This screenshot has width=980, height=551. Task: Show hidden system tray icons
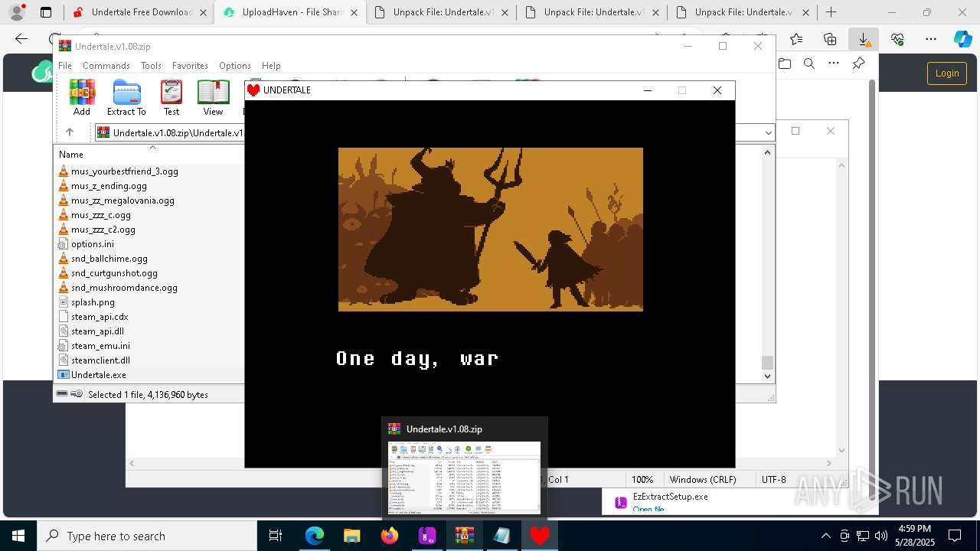[825, 536]
